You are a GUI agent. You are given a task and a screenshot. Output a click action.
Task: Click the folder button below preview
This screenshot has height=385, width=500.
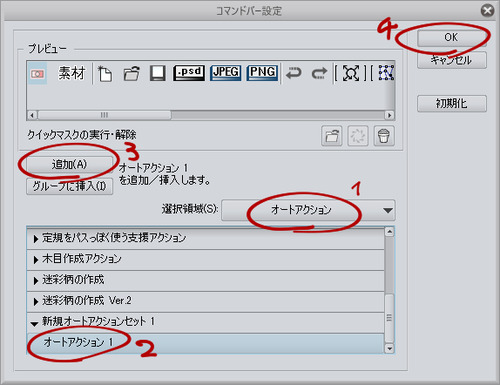point(332,136)
